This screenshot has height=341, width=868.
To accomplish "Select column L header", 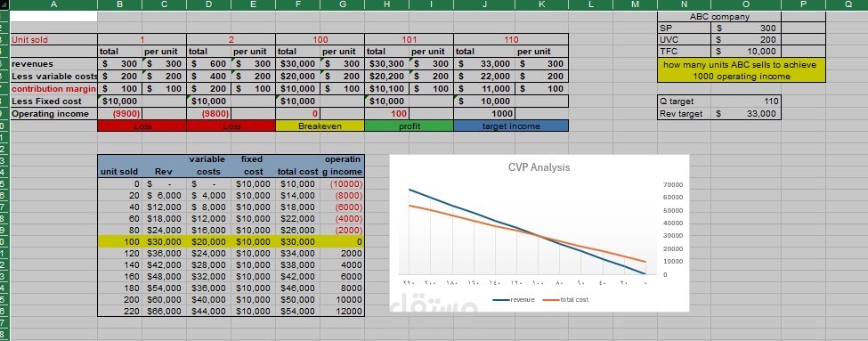I will [x=590, y=4].
